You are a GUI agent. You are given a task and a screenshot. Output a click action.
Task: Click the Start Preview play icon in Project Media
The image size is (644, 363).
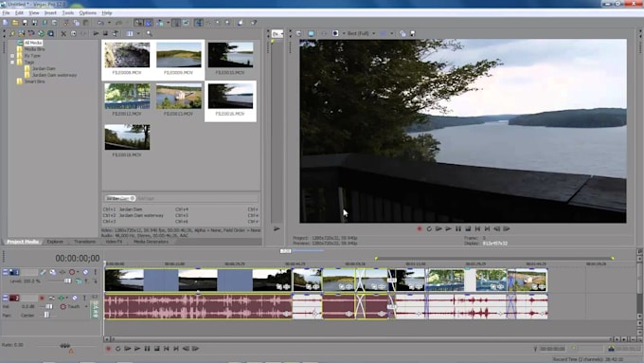(96, 33)
